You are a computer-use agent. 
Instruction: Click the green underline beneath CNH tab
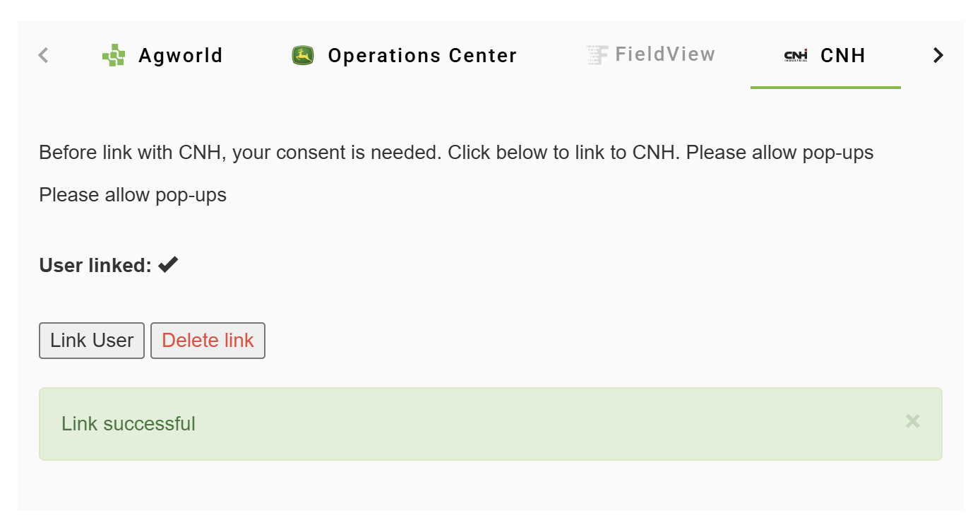[825, 88]
